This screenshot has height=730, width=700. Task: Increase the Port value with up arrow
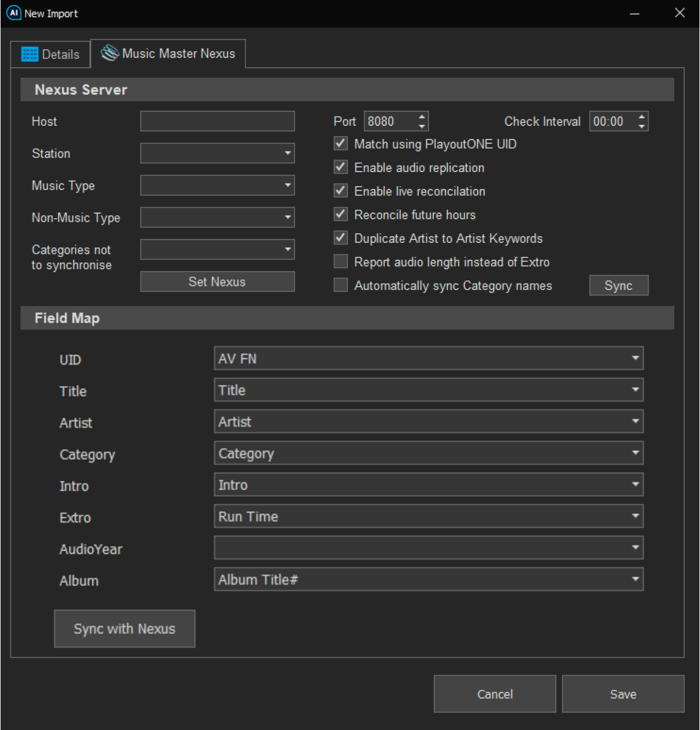click(x=421, y=117)
